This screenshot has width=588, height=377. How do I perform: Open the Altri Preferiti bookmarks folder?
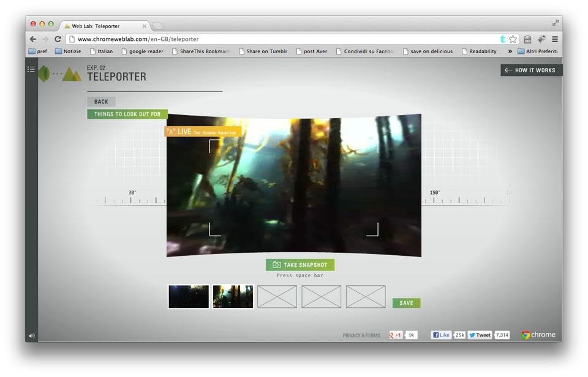pyautogui.click(x=537, y=51)
